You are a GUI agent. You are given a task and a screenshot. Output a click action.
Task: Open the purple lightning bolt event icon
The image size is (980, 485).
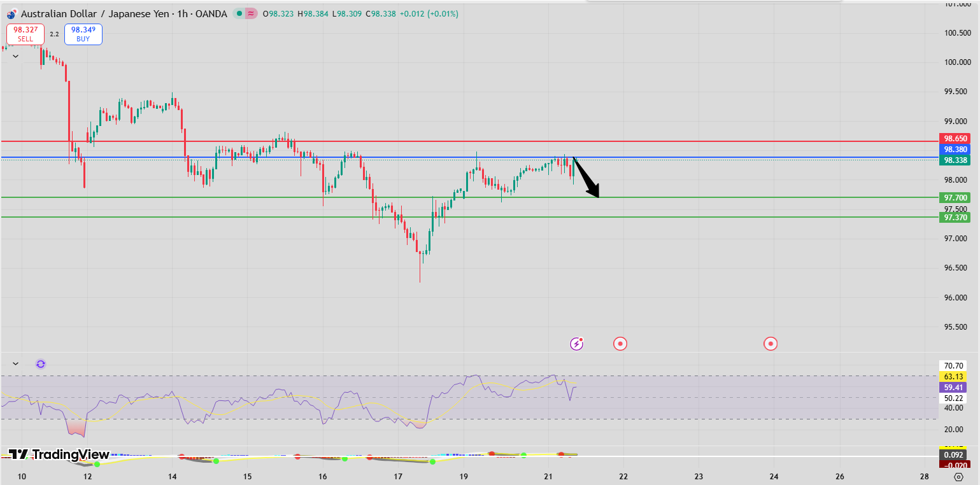[576, 344]
